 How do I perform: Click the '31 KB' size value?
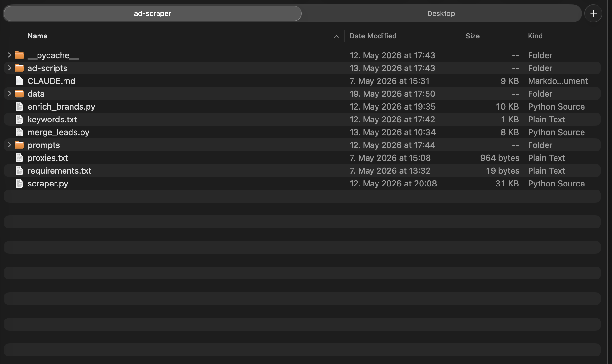point(507,184)
